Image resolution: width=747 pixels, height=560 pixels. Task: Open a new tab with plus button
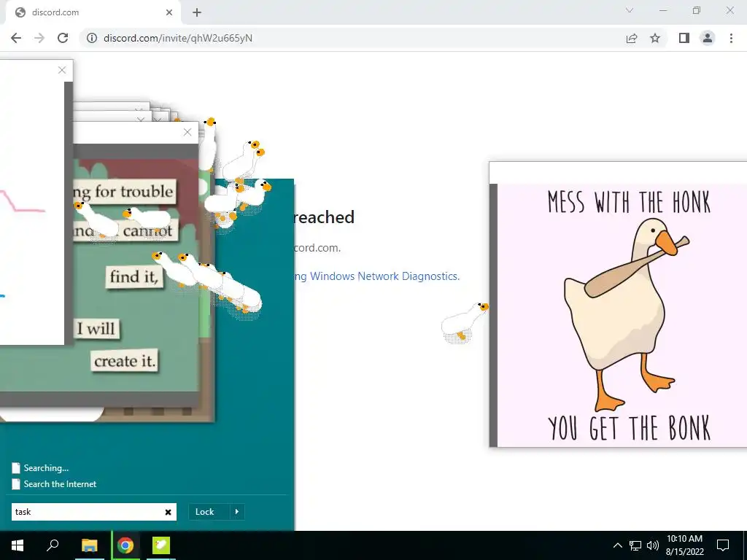click(x=197, y=12)
